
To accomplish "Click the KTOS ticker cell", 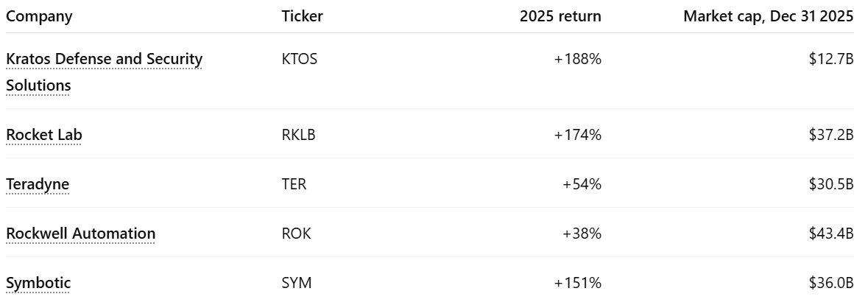I will tap(300, 59).
